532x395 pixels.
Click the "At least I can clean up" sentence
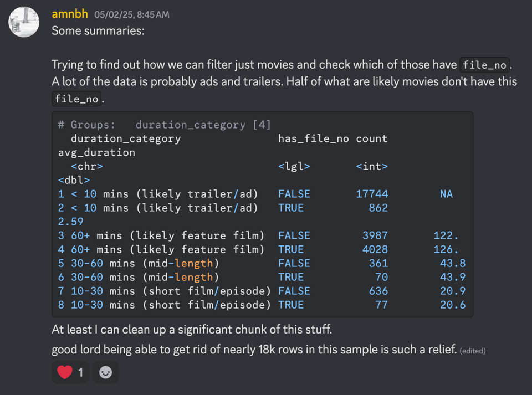[191, 330]
